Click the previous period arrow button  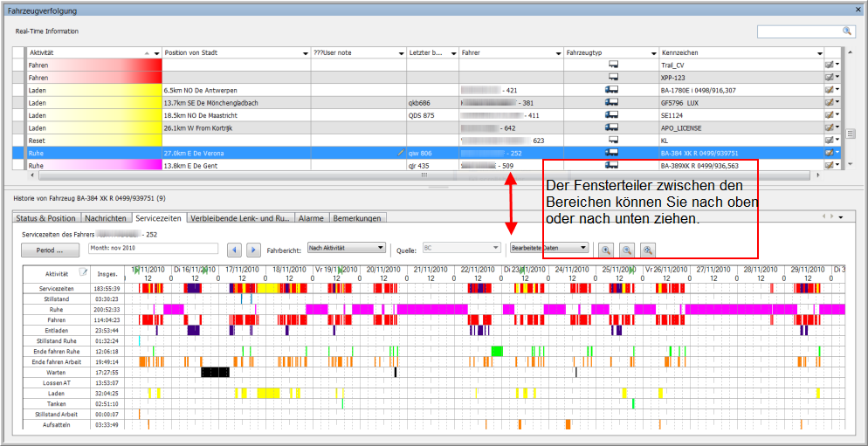click(x=234, y=250)
